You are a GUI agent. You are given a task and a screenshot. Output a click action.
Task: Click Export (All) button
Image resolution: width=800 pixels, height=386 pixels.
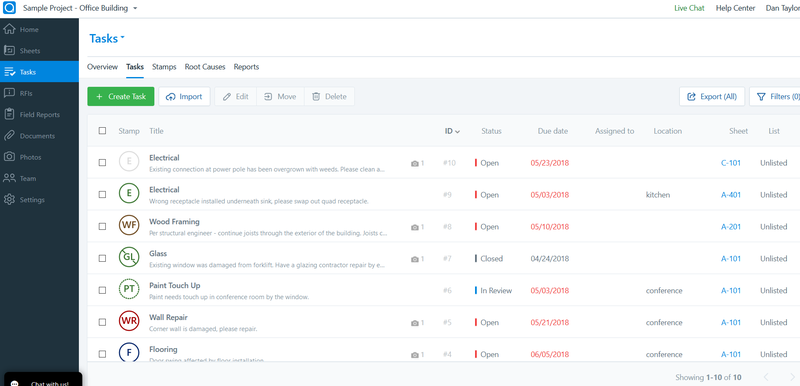712,96
